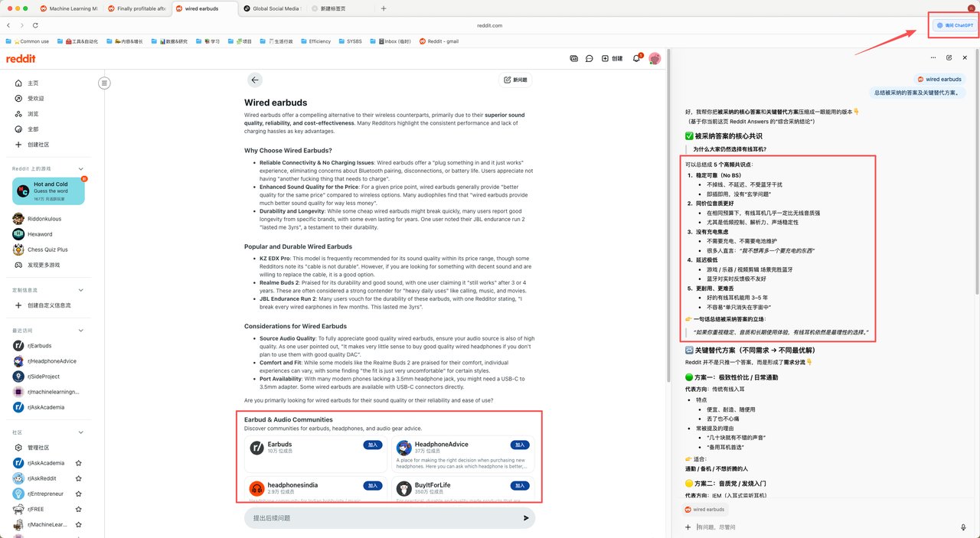The height and width of the screenshot is (538, 980).
Task: Open r/HeadphoneAdvice in recent list
Action: 44,361
